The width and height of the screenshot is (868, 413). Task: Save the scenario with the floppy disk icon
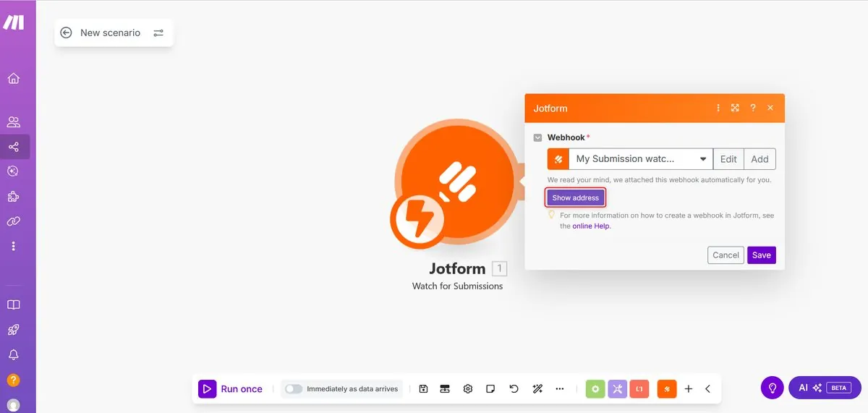(424, 388)
